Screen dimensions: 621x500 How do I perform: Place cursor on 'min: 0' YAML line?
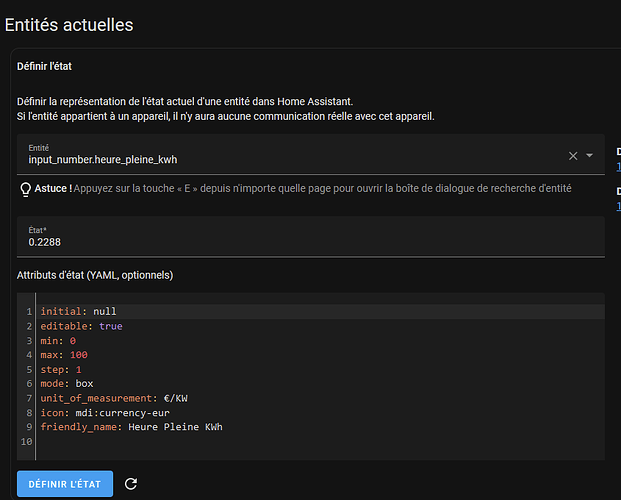click(x=59, y=340)
